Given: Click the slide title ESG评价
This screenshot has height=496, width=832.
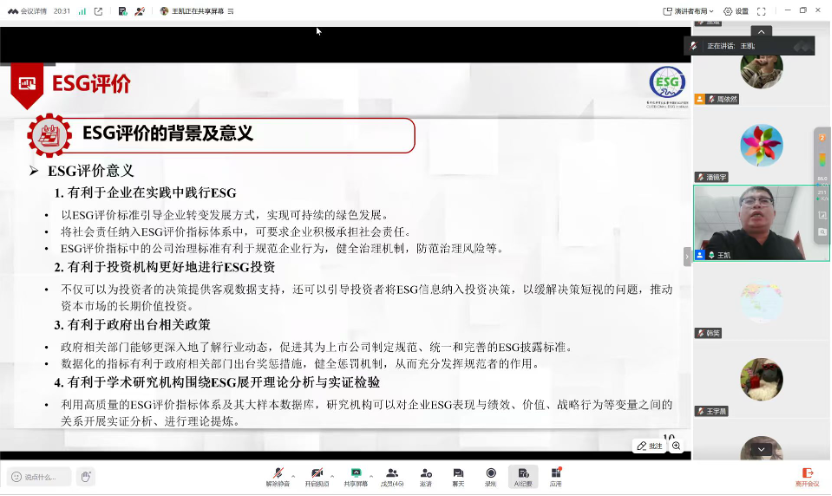Looking at the screenshot, I should (91, 84).
